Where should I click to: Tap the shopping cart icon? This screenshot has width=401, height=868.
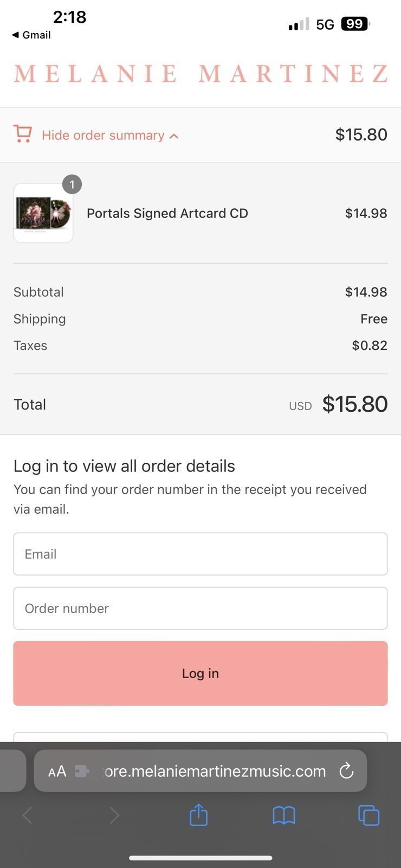click(x=22, y=134)
